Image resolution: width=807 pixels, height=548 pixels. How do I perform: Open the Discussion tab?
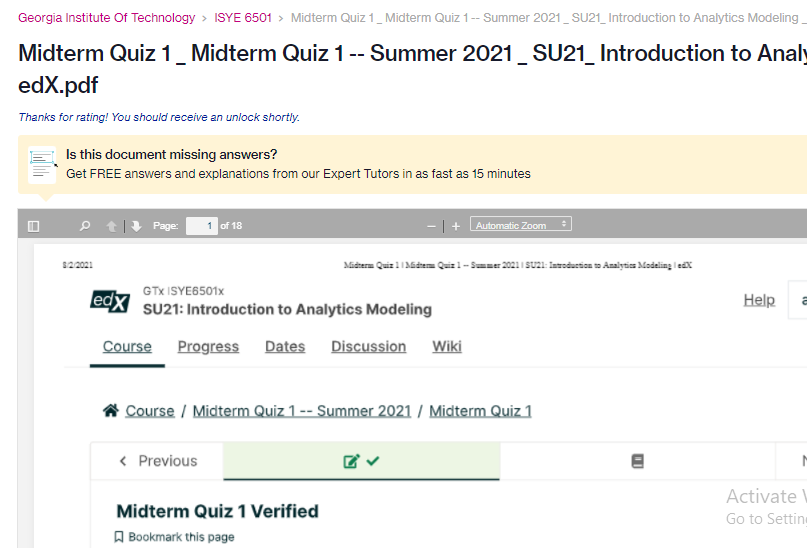[369, 346]
